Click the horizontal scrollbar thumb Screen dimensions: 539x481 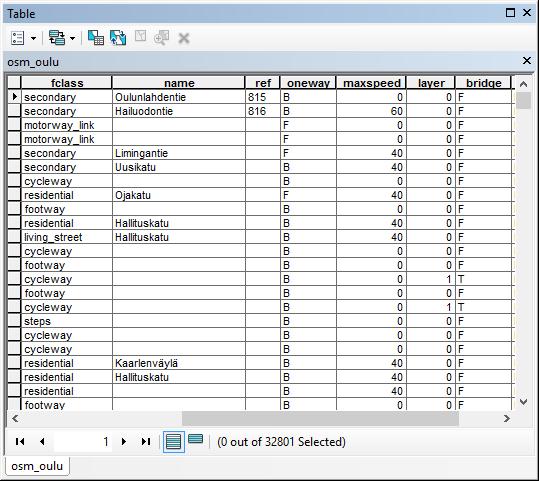click(x=320, y=418)
